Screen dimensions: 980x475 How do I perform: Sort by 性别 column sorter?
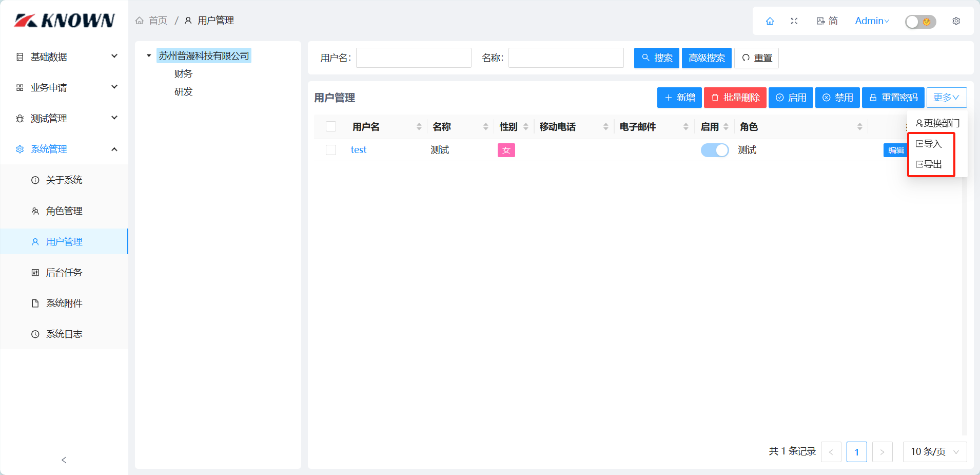click(x=526, y=127)
